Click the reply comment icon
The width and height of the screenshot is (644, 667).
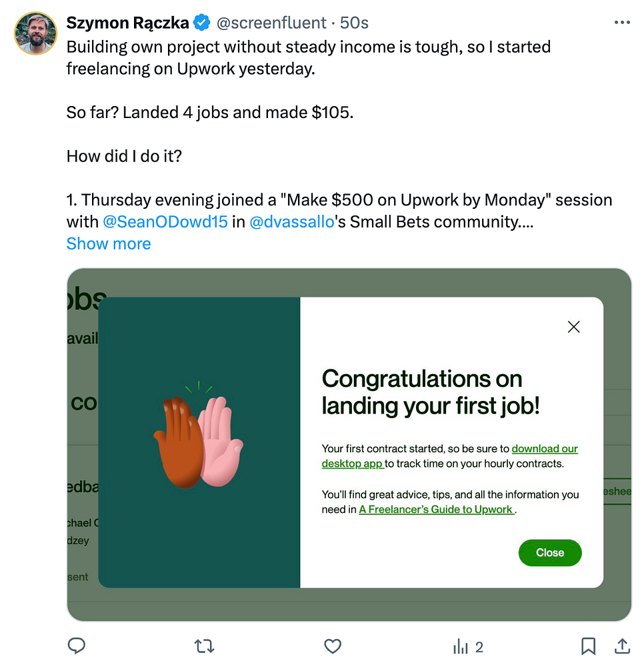(x=77, y=646)
